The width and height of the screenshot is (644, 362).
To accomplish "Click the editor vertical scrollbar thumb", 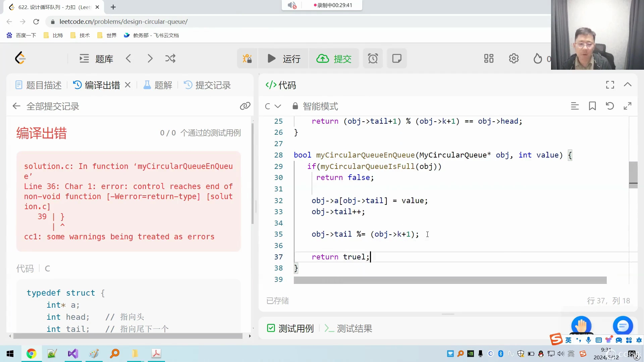I will (x=633, y=175).
